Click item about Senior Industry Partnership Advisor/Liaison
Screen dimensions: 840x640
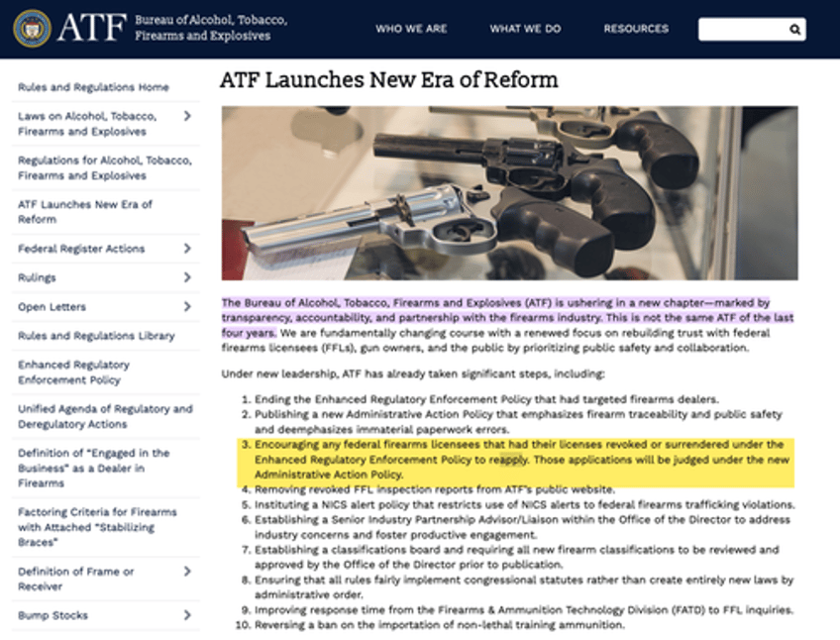point(522,527)
